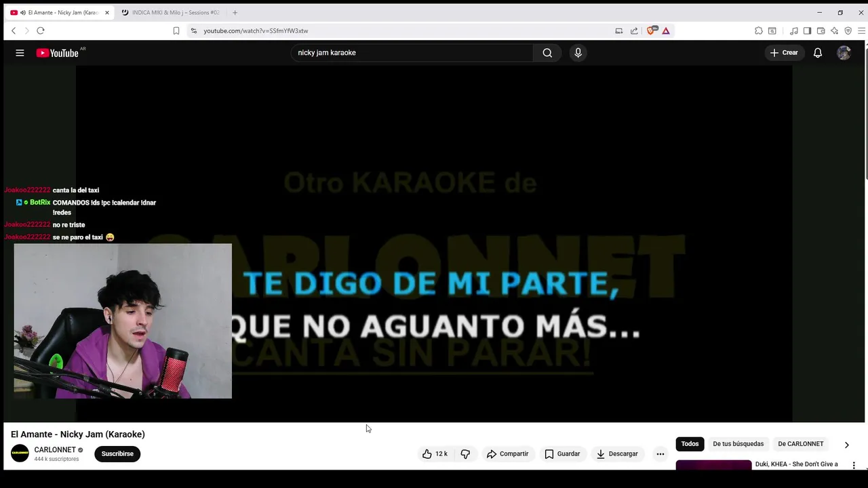
Task: Open the notifications bell
Action: click(x=818, y=53)
